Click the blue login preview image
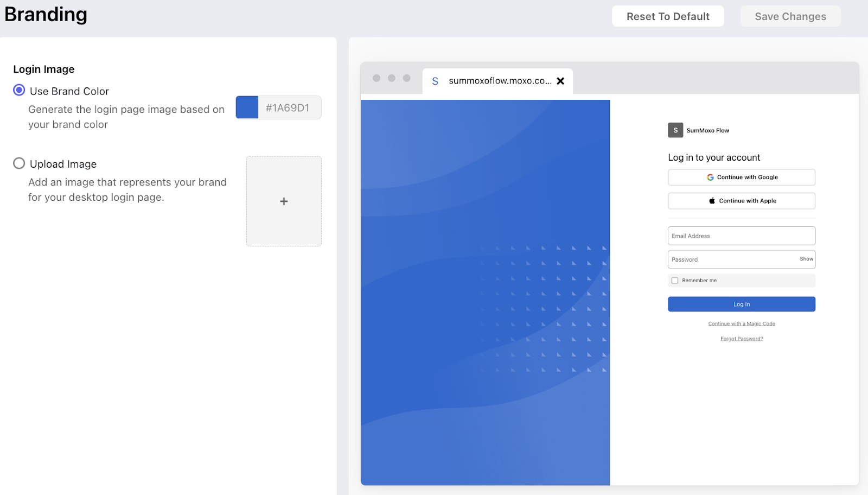 tap(485, 293)
